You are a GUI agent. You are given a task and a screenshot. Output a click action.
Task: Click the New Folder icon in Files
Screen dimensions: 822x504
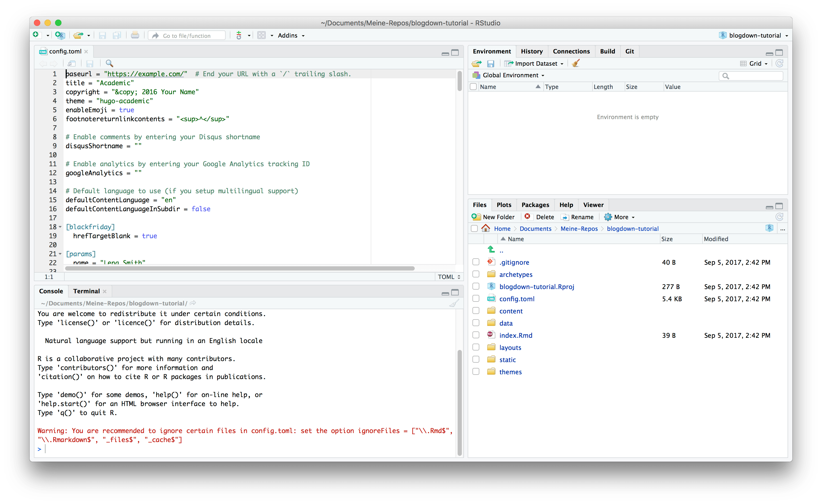[x=476, y=217]
